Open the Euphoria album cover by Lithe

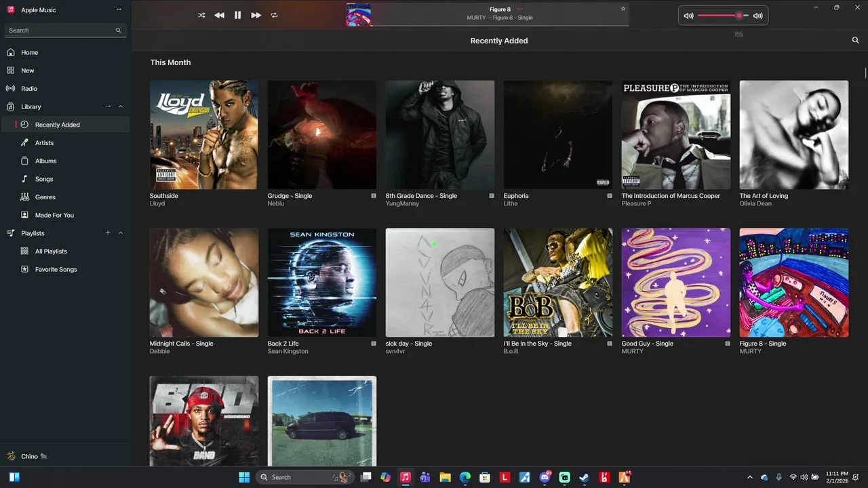click(558, 135)
